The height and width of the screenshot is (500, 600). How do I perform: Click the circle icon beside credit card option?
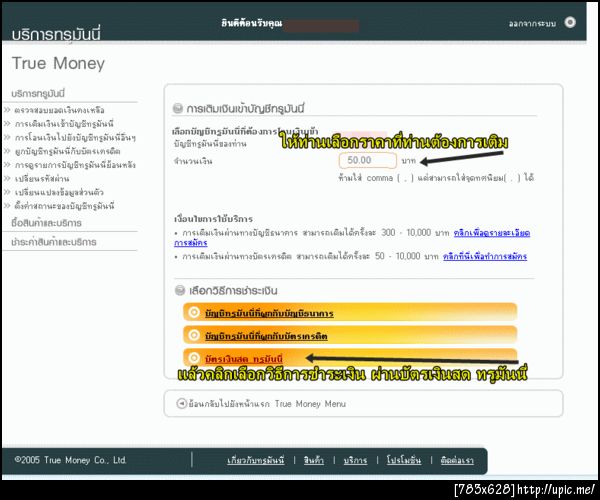tap(194, 335)
